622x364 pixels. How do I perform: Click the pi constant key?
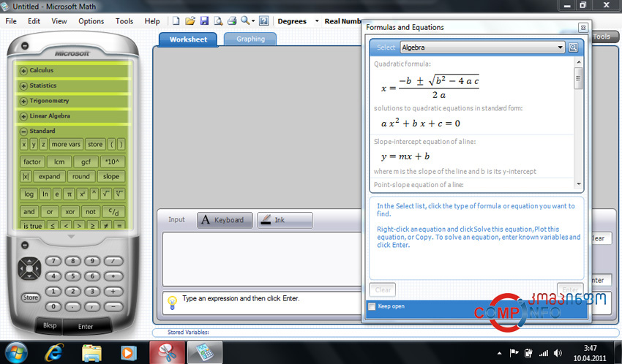point(69,194)
